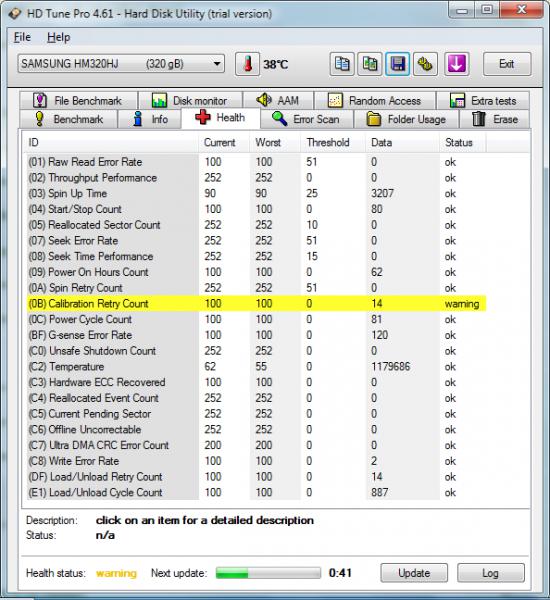Select the Start/Stop Count row

click(x=256, y=209)
